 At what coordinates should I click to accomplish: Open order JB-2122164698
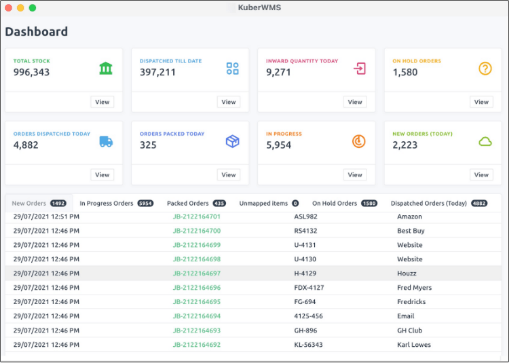pyautogui.click(x=197, y=259)
